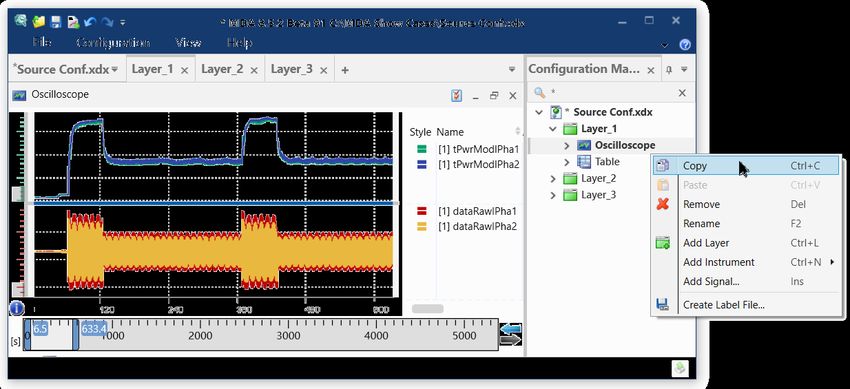Image resolution: width=850 pixels, height=389 pixels.
Task: Toggle tPwrModIPha1 green style indicator
Action: point(421,149)
